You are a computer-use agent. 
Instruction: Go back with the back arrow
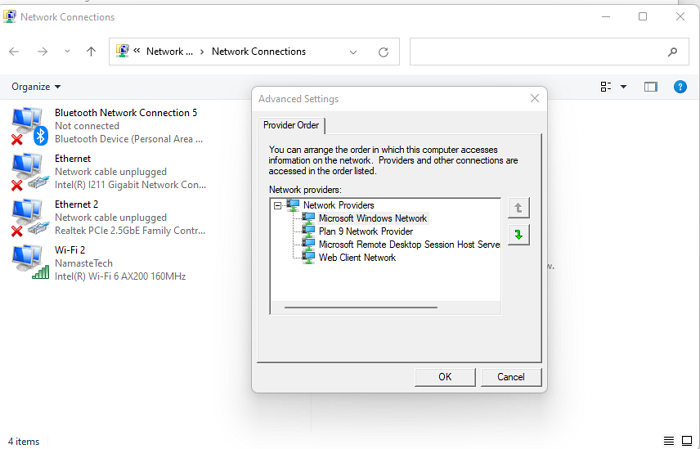[x=14, y=52]
